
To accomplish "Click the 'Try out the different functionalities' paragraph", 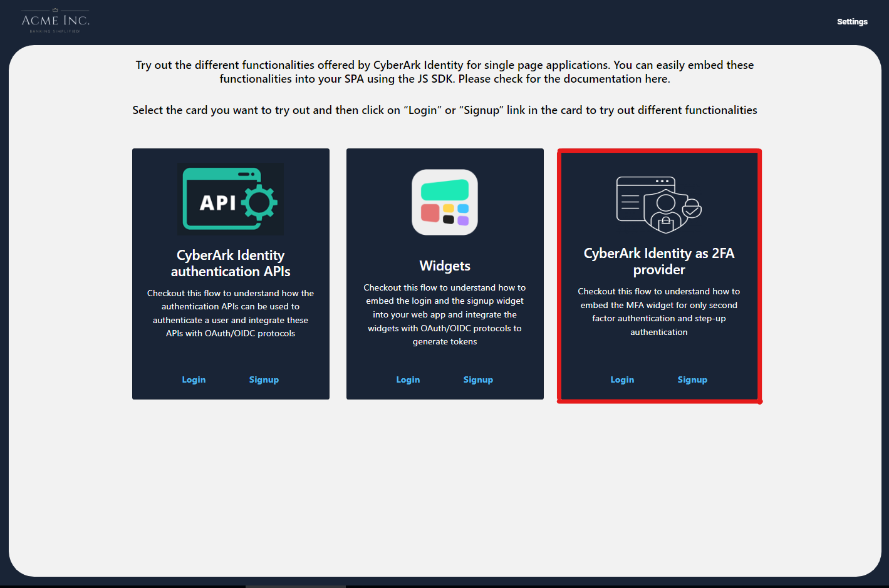I will tap(445, 72).
